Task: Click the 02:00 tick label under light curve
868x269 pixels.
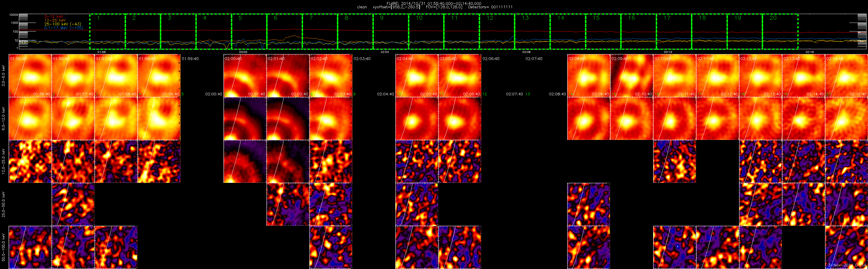Action: tap(243, 52)
